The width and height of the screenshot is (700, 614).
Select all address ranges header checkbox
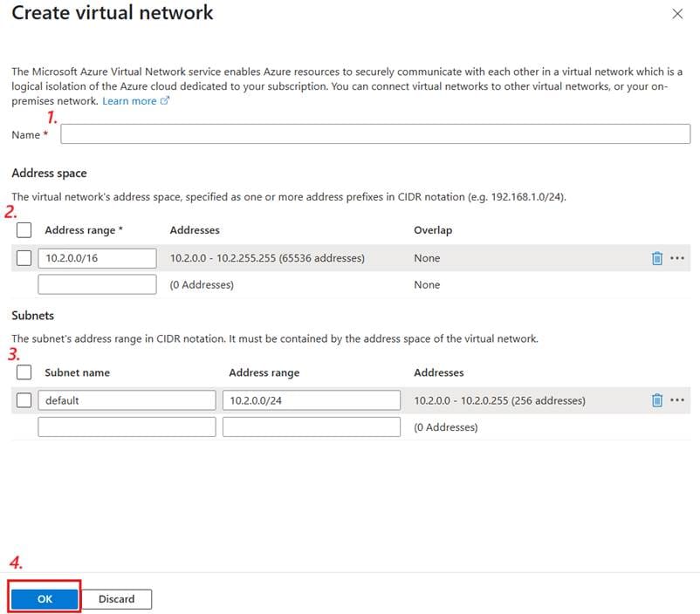click(24, 230)
